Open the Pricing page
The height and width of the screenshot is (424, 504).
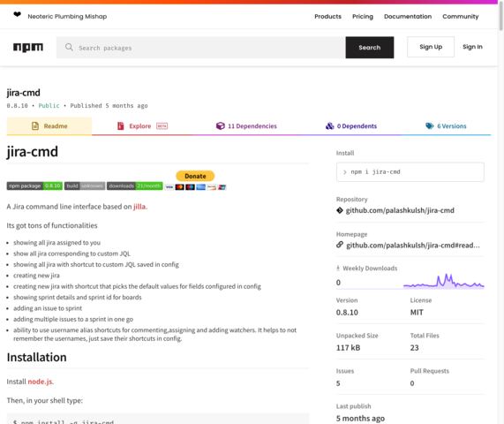click(363, 17)
